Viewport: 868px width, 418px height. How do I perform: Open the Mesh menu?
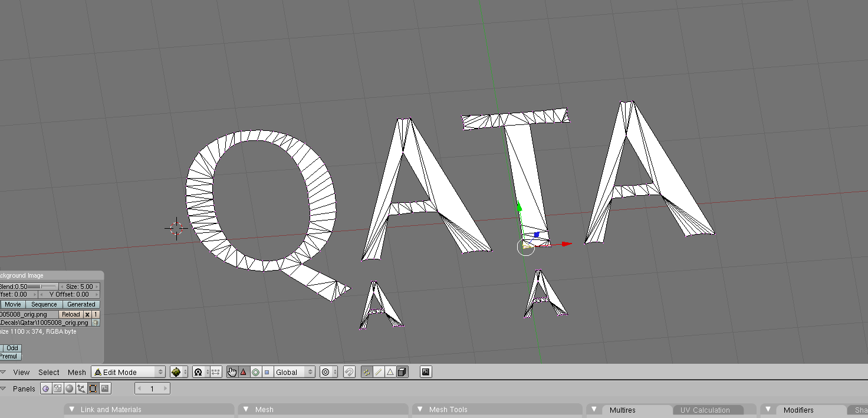click(x=77, y=372)
